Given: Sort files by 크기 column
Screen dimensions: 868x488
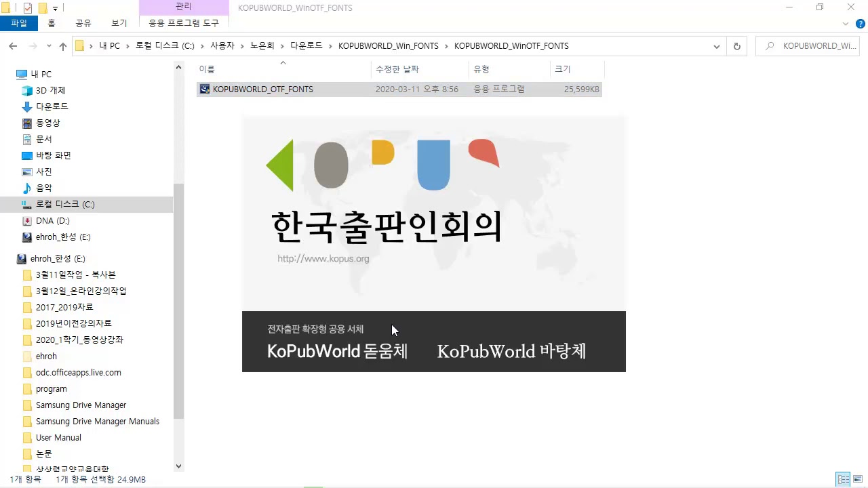Looking at the screenshot, I should click(x=576, y=69).
